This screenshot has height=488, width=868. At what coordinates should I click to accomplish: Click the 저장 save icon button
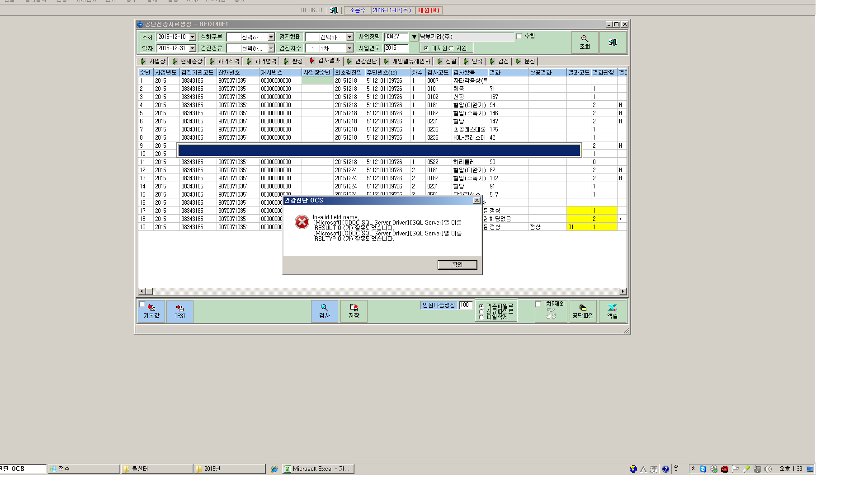(x=354, y=311)
